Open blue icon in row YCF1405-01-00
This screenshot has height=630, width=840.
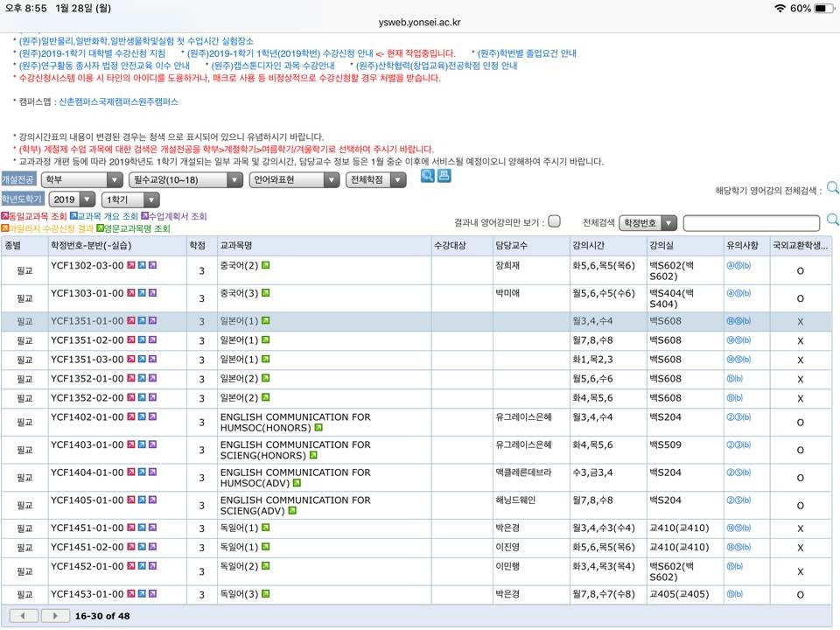pyautogui.click(x=142, y=500)
